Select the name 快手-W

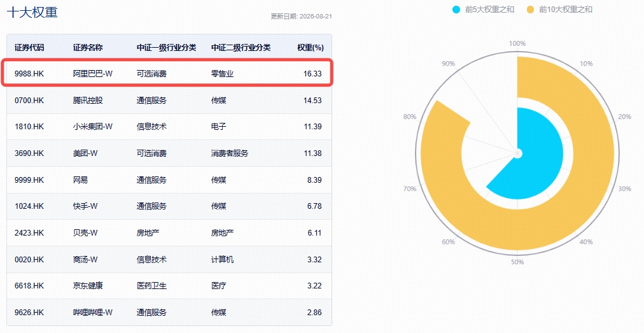(85, 206)
